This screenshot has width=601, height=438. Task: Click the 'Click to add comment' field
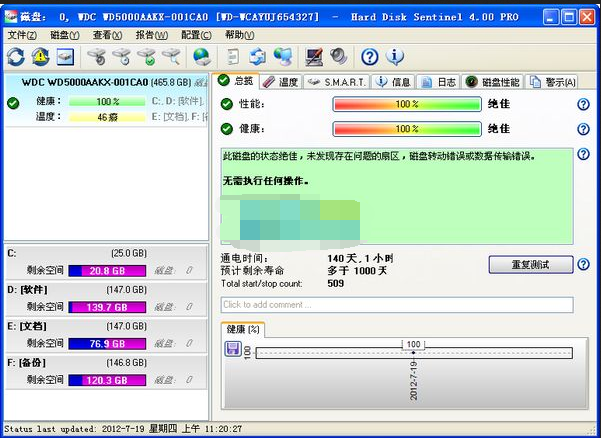click(x=397, y=305)
